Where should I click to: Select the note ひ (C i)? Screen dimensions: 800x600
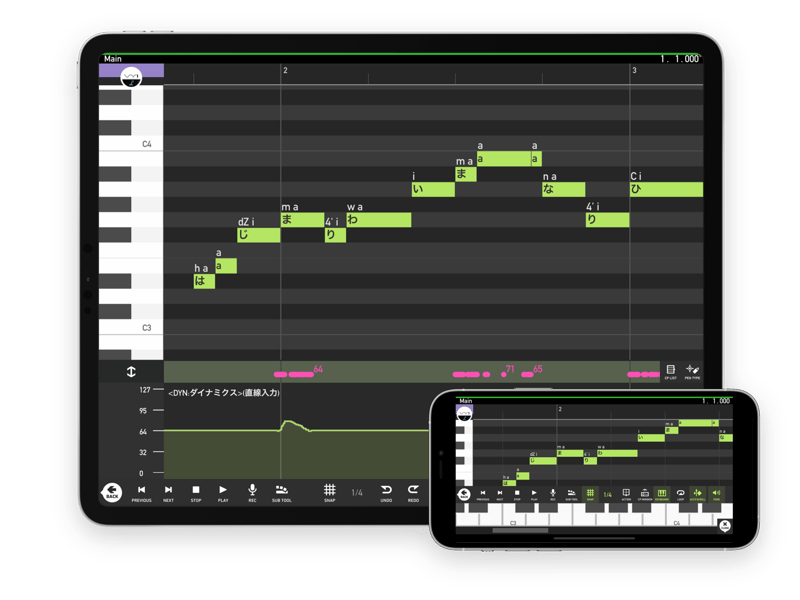tap(666, 189)
